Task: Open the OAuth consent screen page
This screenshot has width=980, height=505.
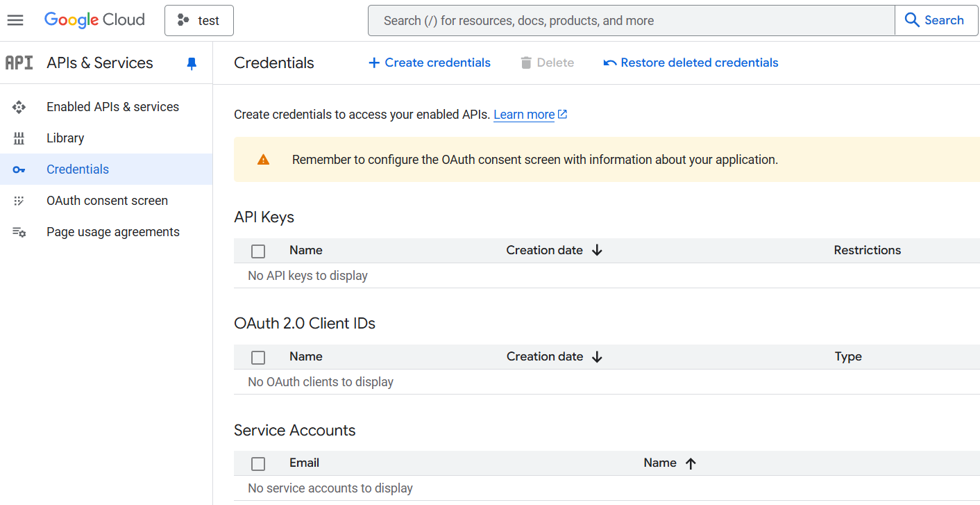Action: [x=107, y=201]
